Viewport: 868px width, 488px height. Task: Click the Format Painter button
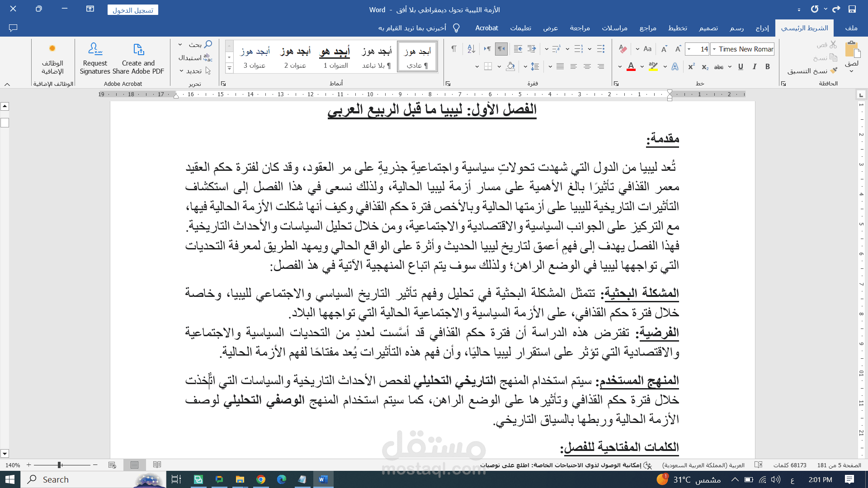(813, 71)
